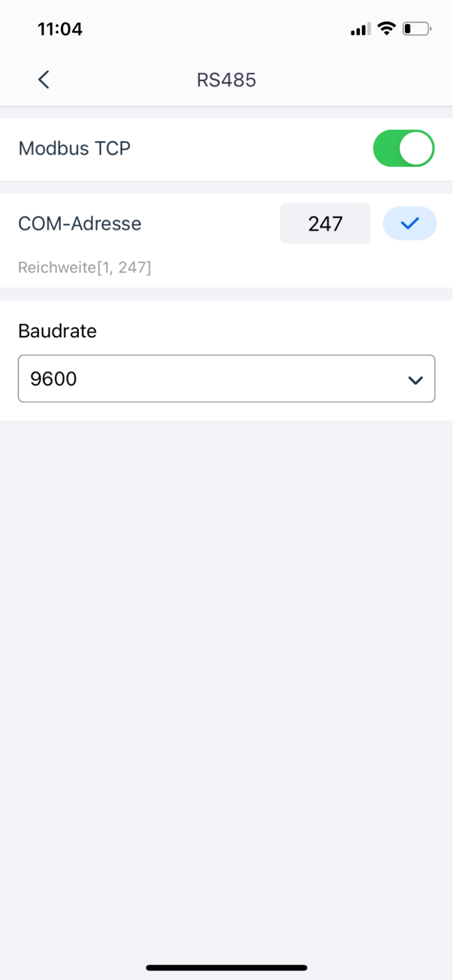This screenshot has width=453, height=980.
Task: Tap the RS485 page title
Action: coord(226,80)
